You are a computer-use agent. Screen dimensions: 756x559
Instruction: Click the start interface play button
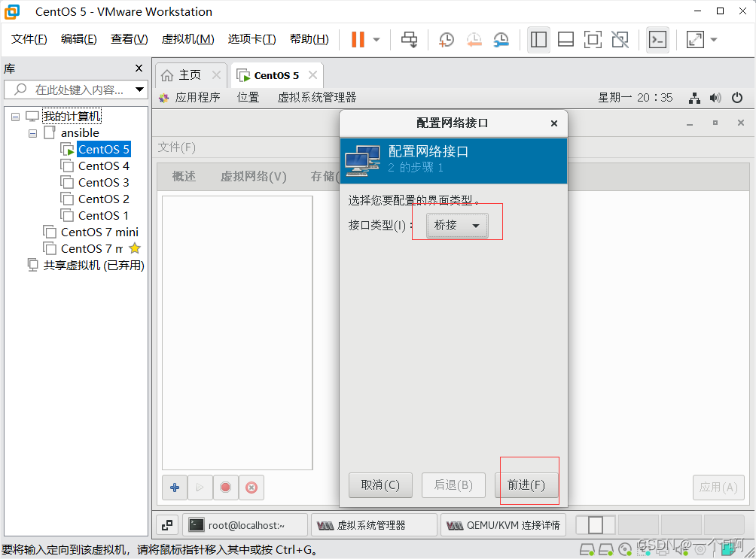200,488
